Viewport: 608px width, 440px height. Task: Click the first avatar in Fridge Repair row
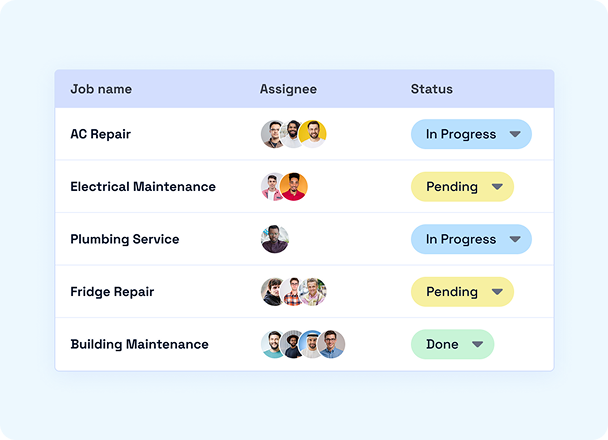273,292
